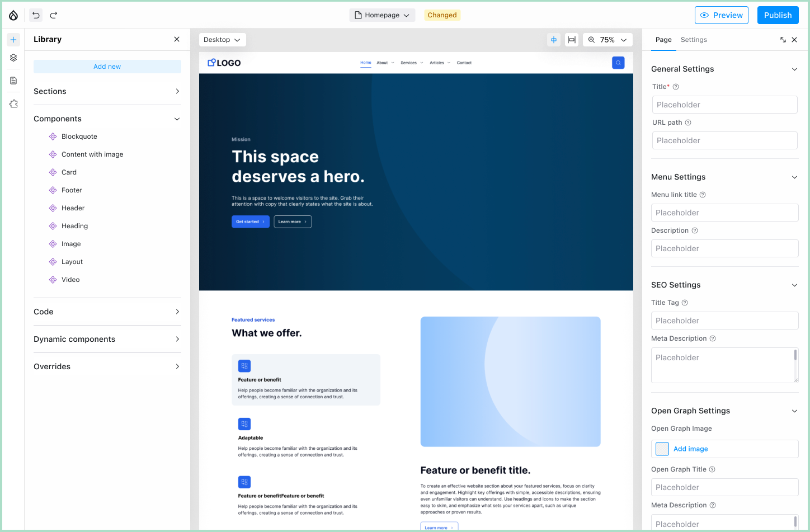Select the Page tab
Screen dimensions: 810x532
click(663, 40)
